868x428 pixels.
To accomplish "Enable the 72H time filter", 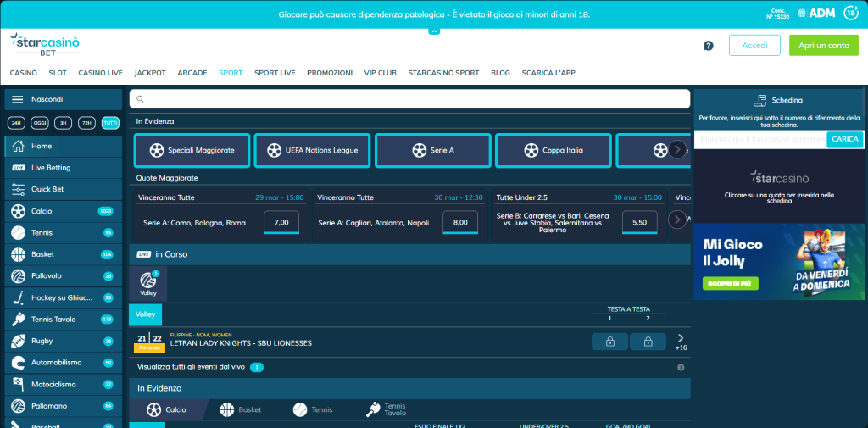I will click(86, 123).
